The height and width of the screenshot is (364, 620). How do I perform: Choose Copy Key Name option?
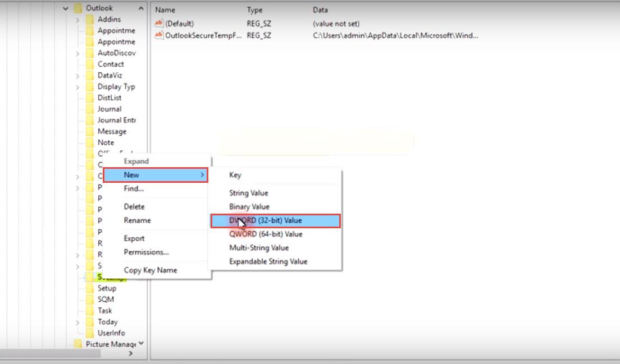150,270
